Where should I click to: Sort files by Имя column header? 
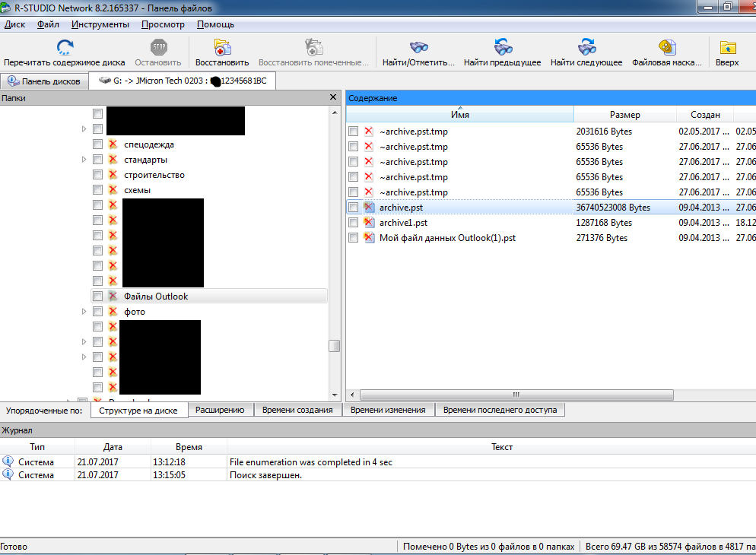[x=460, y=114]
